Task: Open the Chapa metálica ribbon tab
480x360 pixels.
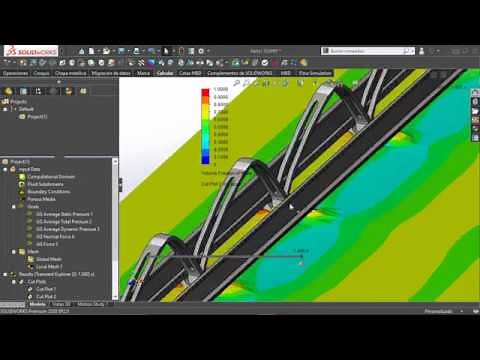Action: [70, 73]
